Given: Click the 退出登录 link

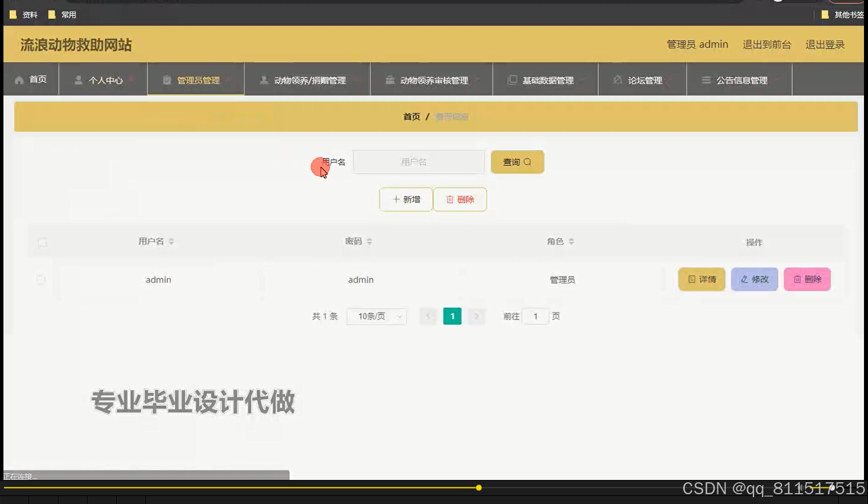Looking at the screenshot, I should pos(824,44).
